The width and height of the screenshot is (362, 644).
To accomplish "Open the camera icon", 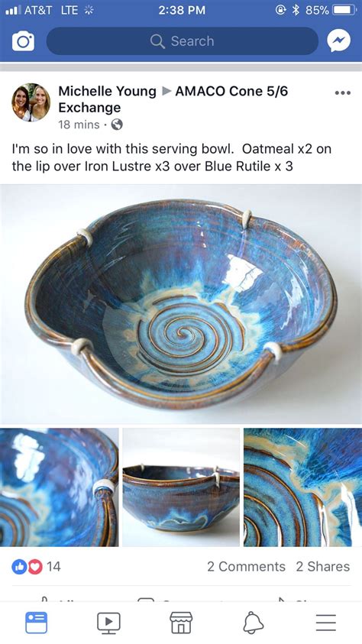I will tap(23, 41).
